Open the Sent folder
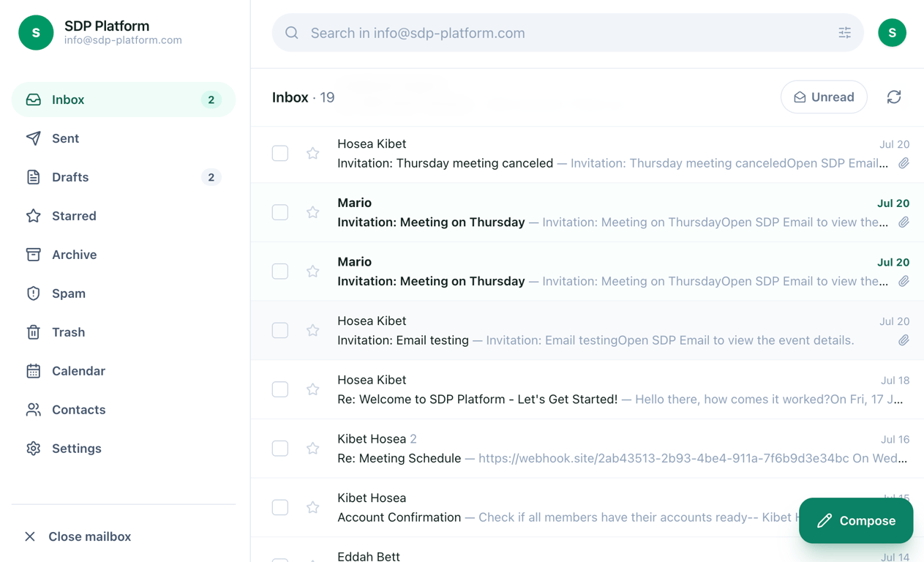 pos(124,138)
